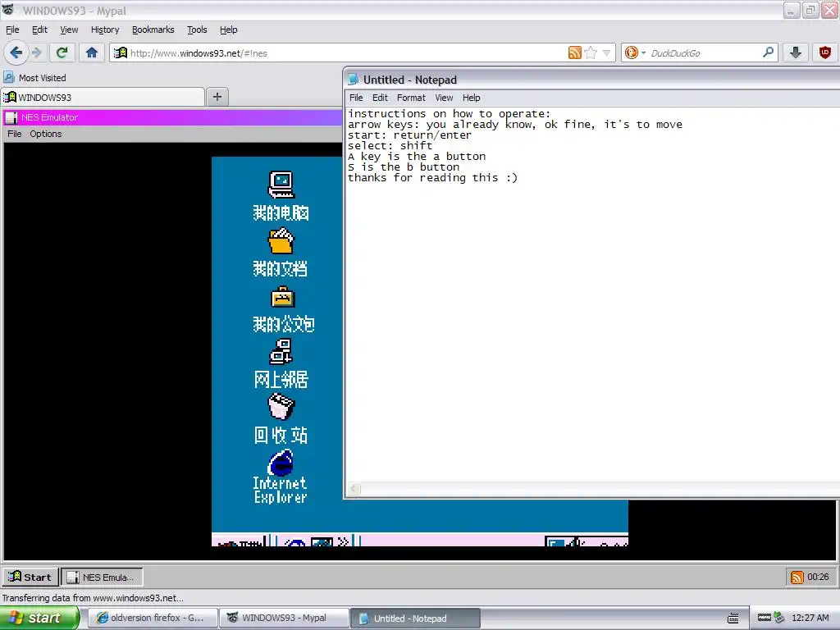Image resolution: width=840 pixels, height=630 pixels.
Task: Open the NES Emulator File menu
Action: 15,134
